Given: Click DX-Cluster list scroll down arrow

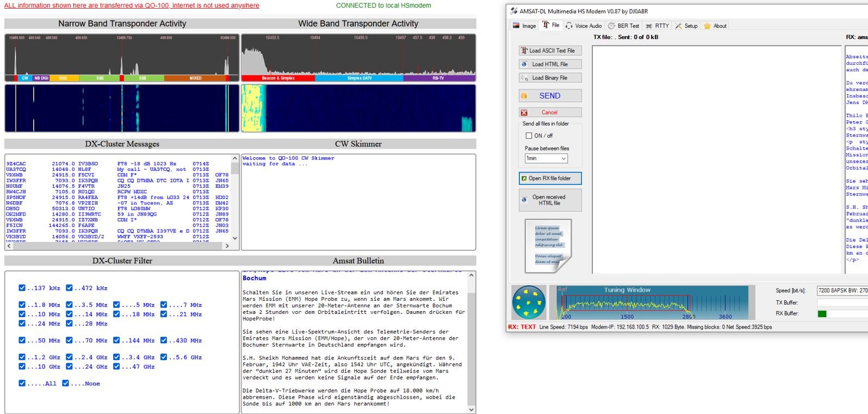Looking at the screenshot, I should pos(235,238).
